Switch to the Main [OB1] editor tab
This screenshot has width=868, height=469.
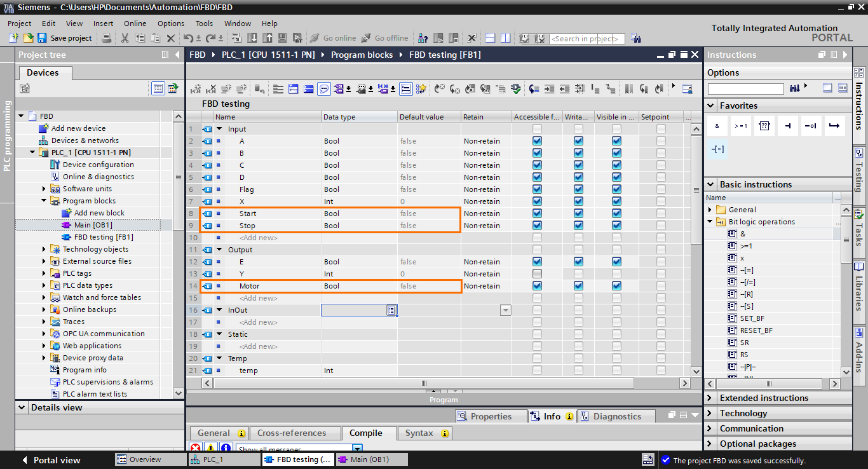coord(372,459)
